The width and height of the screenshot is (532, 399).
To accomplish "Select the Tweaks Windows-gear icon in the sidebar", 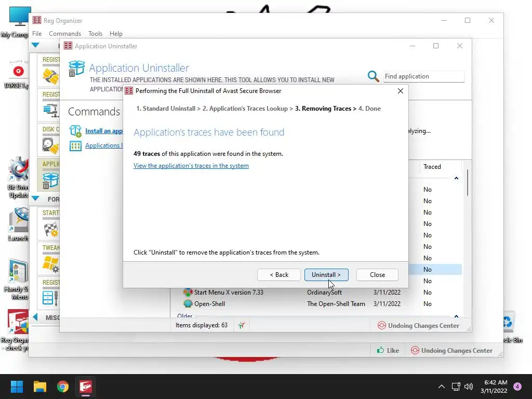I will (x=51, y=264).
